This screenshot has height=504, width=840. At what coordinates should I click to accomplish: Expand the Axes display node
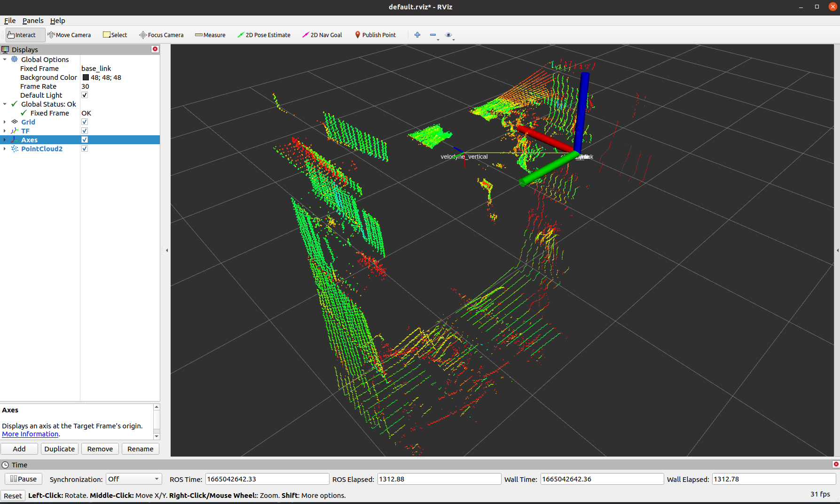coord(5,140)
